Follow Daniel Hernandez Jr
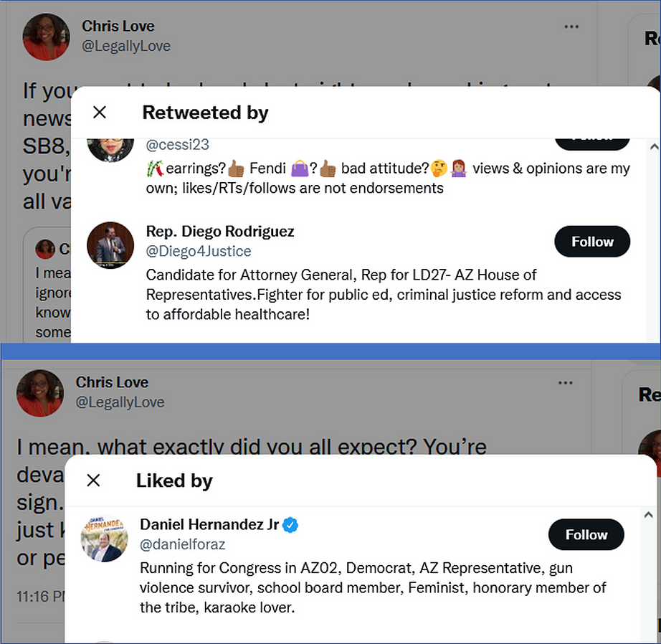This screenshot has height=644, width=661. pyautogui.click(x=586, y=535)
